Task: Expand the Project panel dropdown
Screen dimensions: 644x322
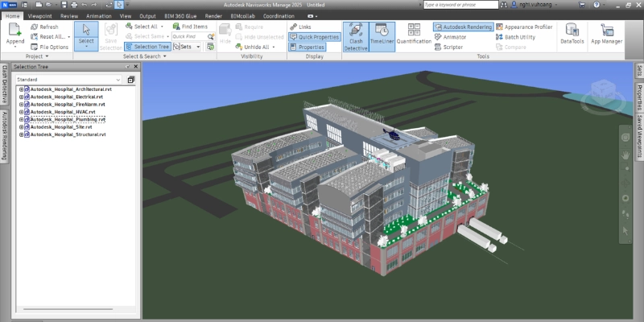Action: pyautogui.click(x=37, y=56)
